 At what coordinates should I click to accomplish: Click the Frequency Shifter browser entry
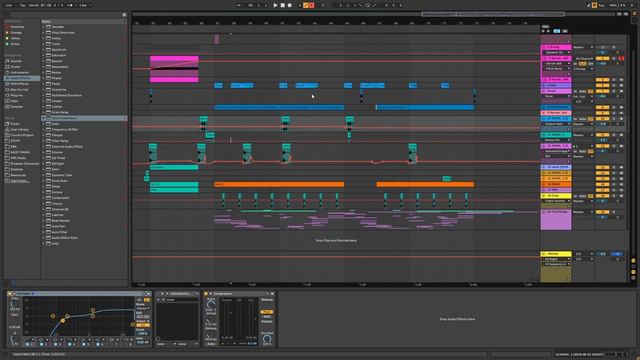pos(64,129)
